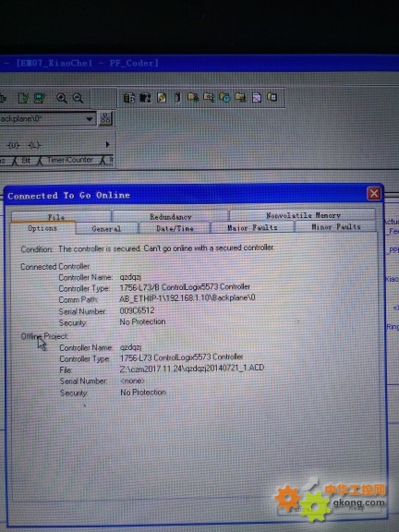Viewport: 399px width, 532px height.
Task: Open the Date/Time tab
Action: tap(175, 228)
